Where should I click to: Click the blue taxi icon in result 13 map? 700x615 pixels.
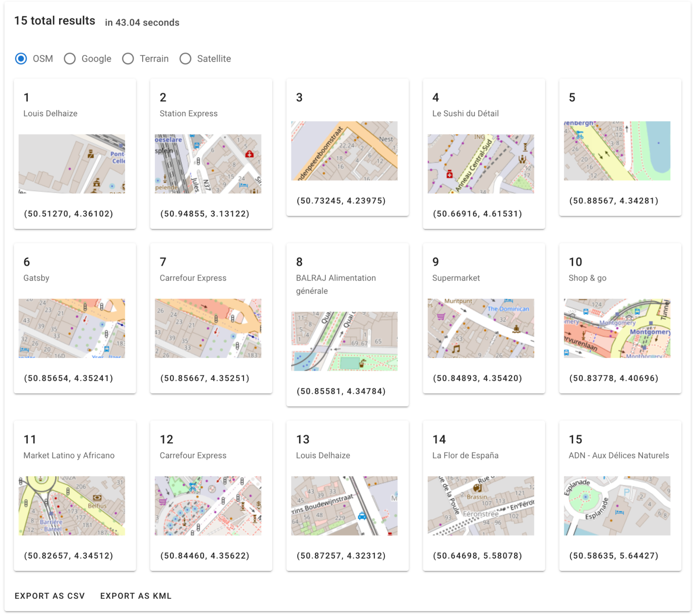[x=362, y=516]
